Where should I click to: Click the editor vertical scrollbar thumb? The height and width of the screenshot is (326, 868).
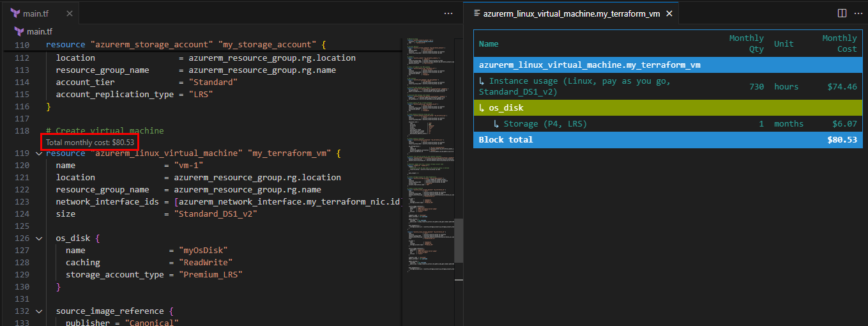459,242
